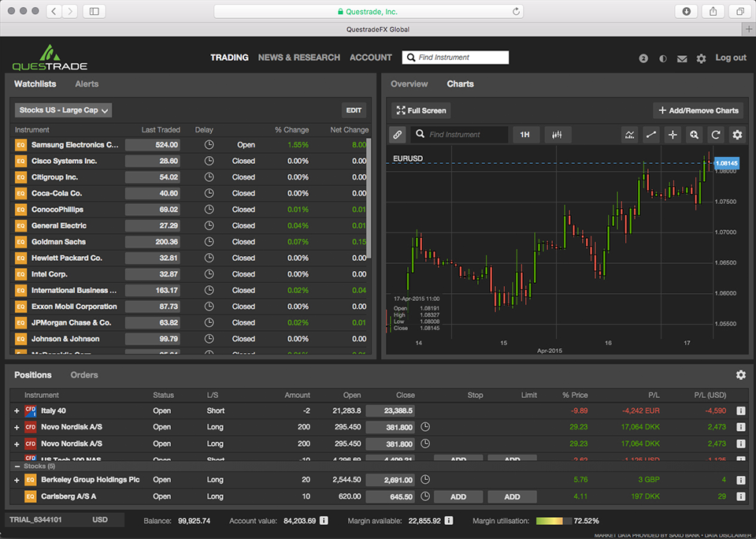This screenshot has width=756, height=539.
Task: Click the EDIT watchlist button
Action: pos(354,110)
